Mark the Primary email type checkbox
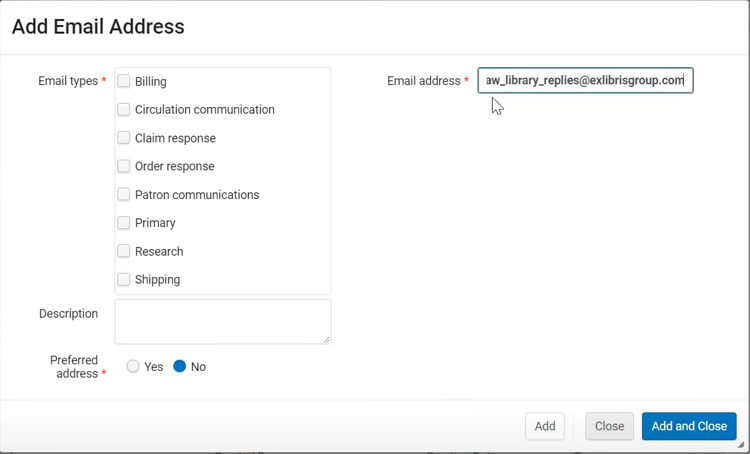Viewport: 750px width, 454px height. (x=124, y=223)
